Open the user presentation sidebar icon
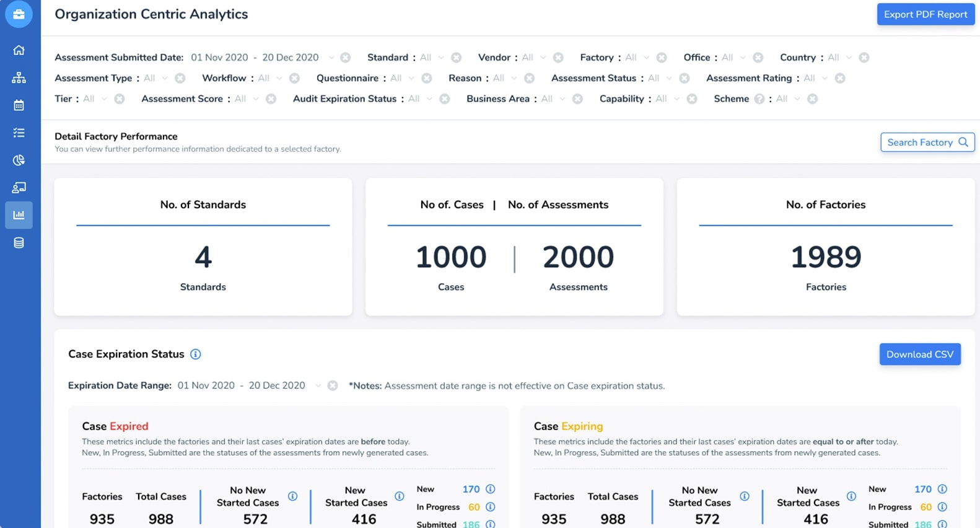This screenshot has height=528, width=980. click(19, 187)
